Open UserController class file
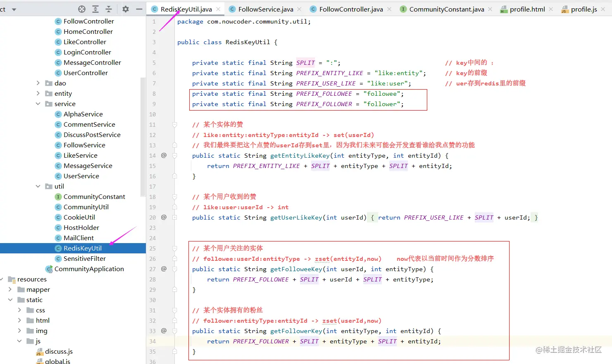Viewport: 612px width, 364px height. [86, 73]
